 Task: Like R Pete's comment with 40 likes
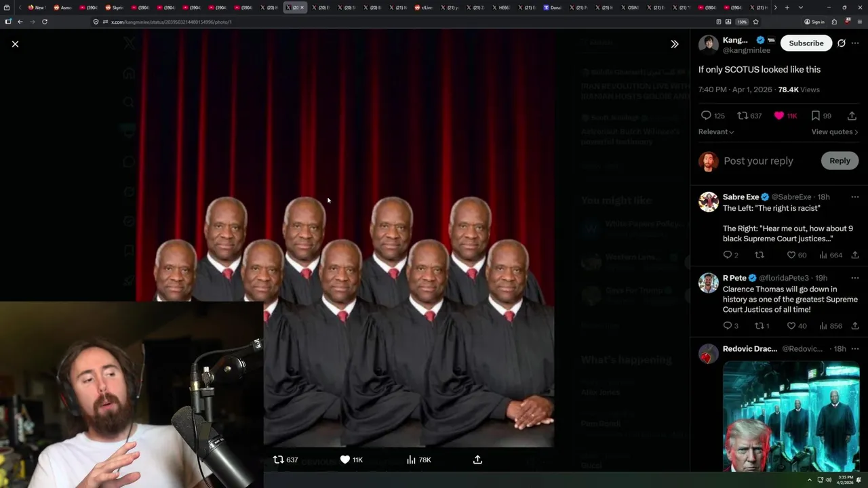791,326
